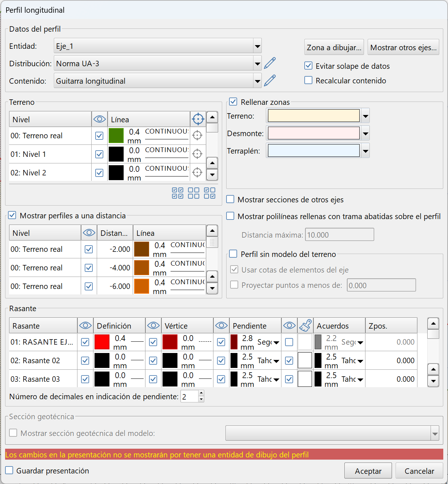Expand the Distribución dropdown Norma UA-3

[257, 64]
